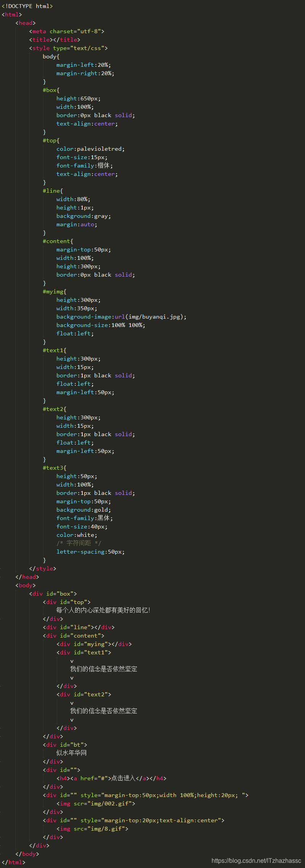Click the div id="top" opening tag
The width and height of the screenshot is (305, 868).
tap(67, 602)
